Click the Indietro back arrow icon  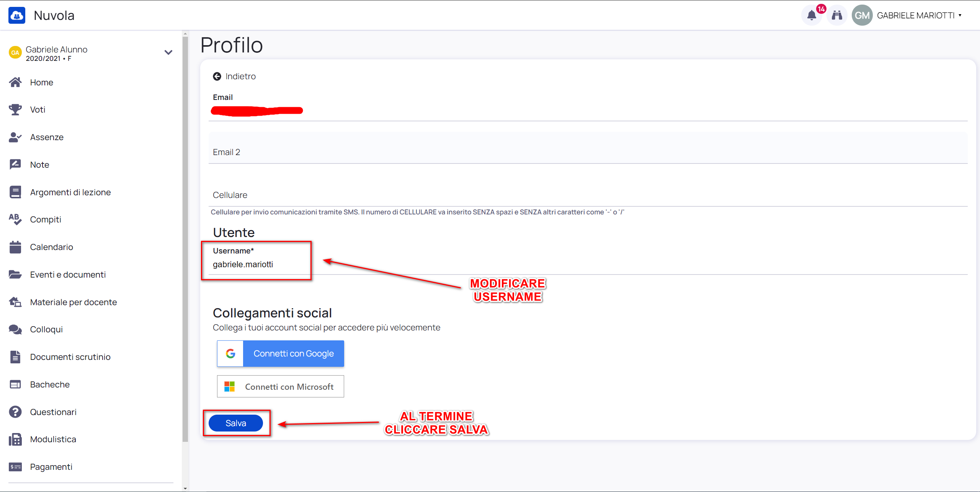point(217,77)
